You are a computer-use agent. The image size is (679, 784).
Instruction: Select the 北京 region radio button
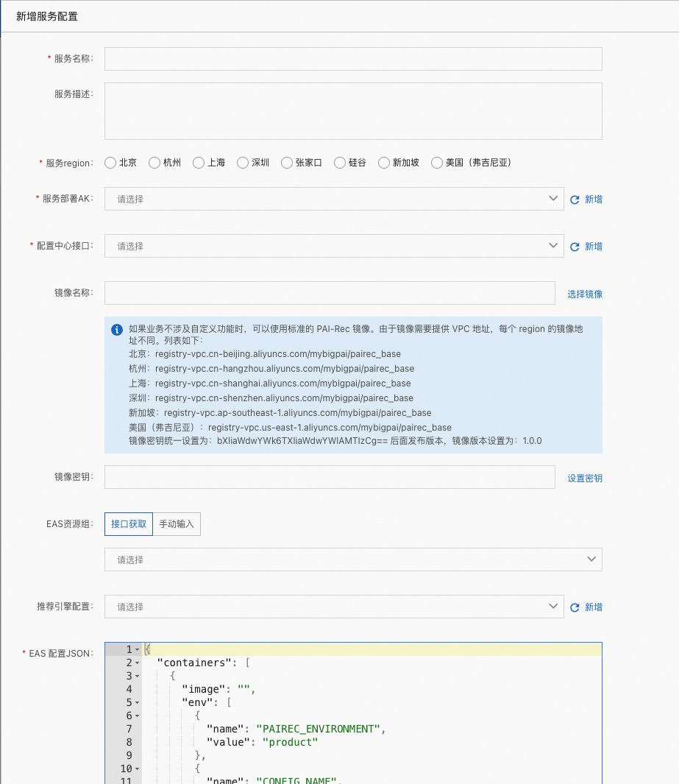click(110, 163)
